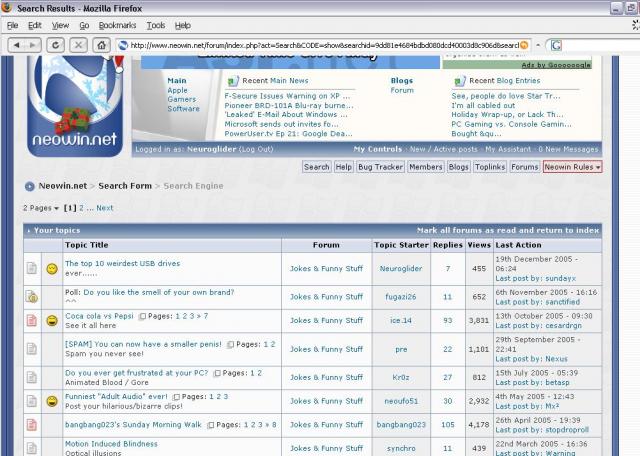Click the forum Help button
Screen dimensions: 640x456
pos(344,167)
